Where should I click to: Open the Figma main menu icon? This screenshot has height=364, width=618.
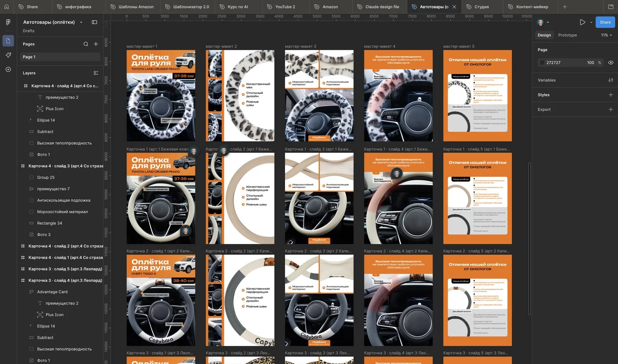(x=8, y=22)
